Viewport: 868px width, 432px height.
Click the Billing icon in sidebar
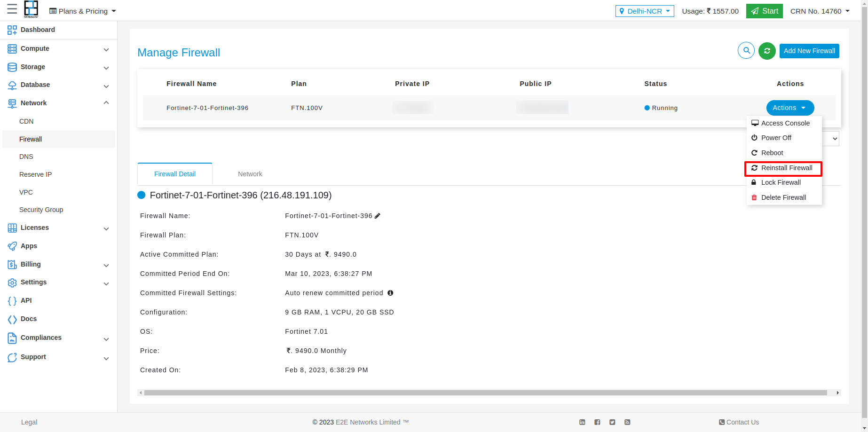12,265
